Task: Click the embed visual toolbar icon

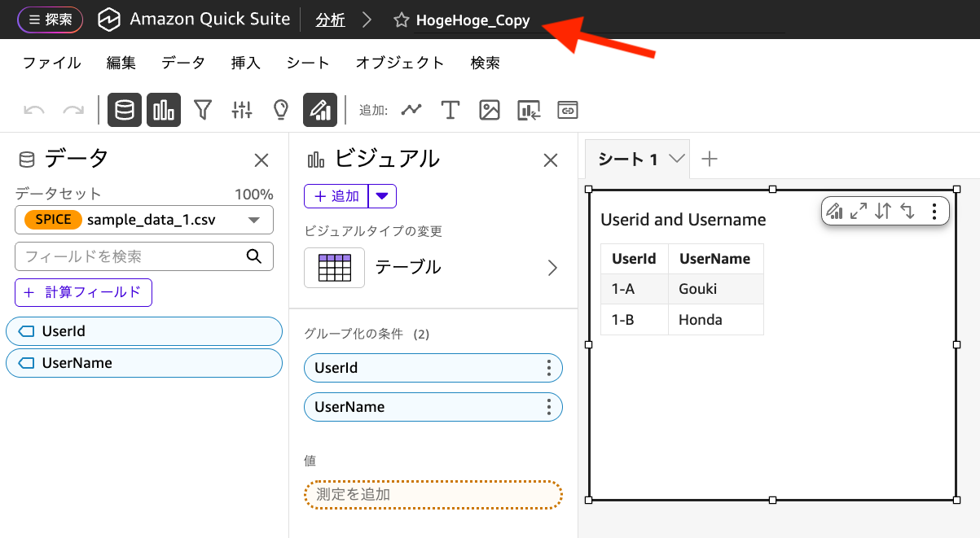Action: tap(529, 109)
